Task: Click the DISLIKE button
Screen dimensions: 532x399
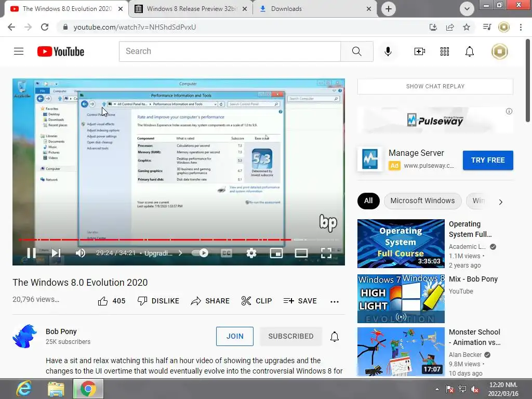Action: coord(158,301)
